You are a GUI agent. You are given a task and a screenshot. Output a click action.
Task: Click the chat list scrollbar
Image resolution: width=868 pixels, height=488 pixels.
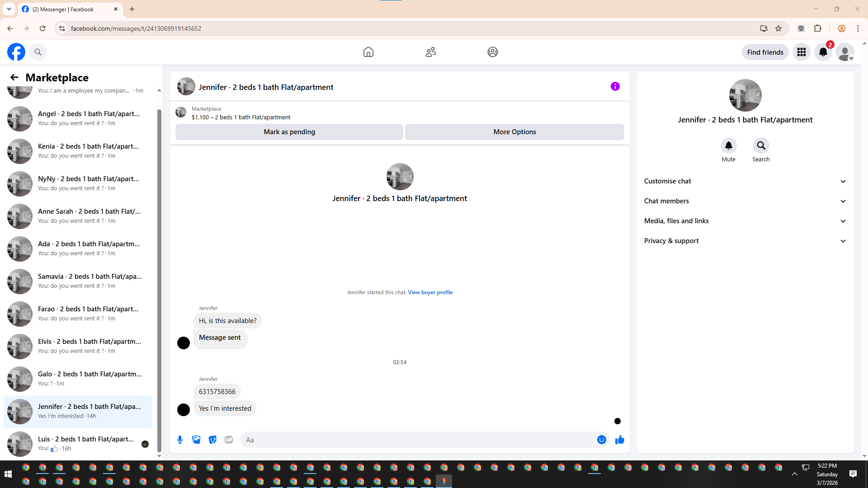(159, 280)
